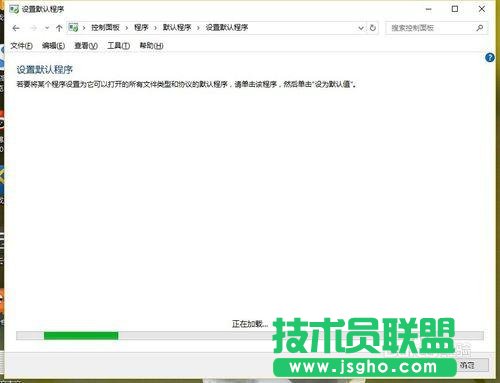This screenshot has width=500, height=383.
Task: Select 程序 in the breadcrumb path
Action: click(141, 28)
